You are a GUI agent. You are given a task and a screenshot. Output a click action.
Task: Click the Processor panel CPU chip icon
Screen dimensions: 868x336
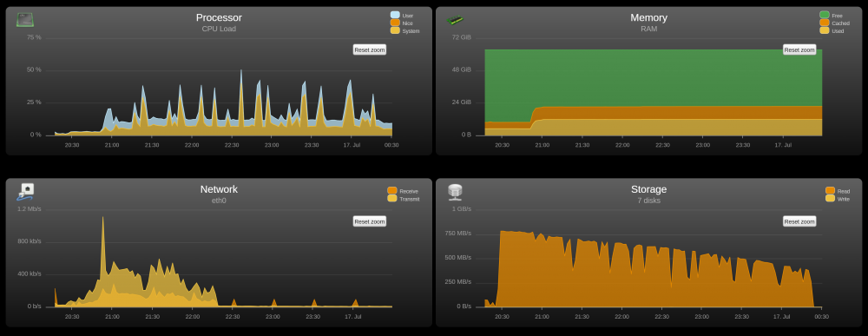(x=25, y=20)
